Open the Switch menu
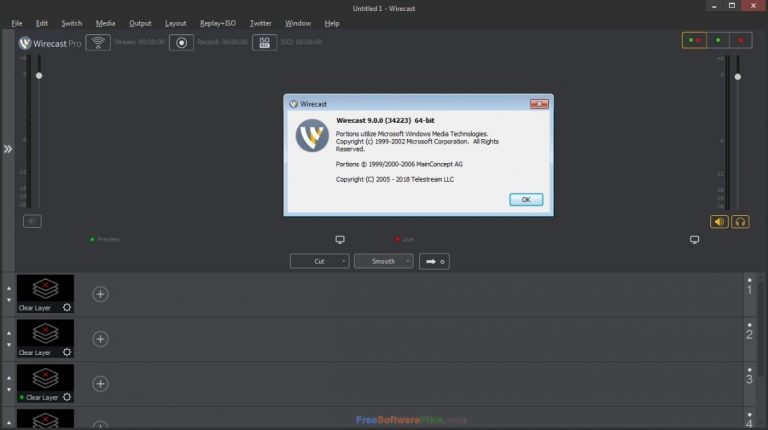The image size is (768, 430). 72,23
